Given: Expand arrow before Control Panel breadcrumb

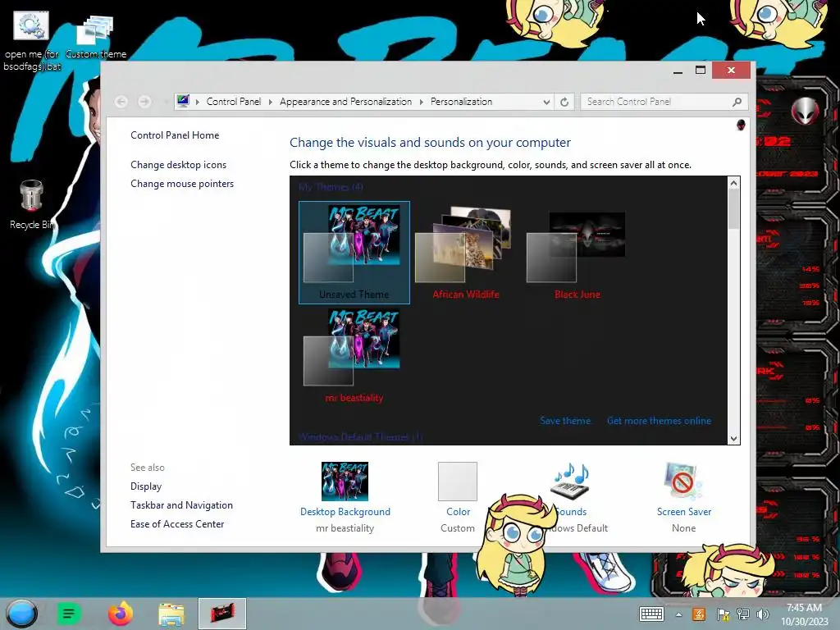Looking at the screenshot, I should (197, 102).
